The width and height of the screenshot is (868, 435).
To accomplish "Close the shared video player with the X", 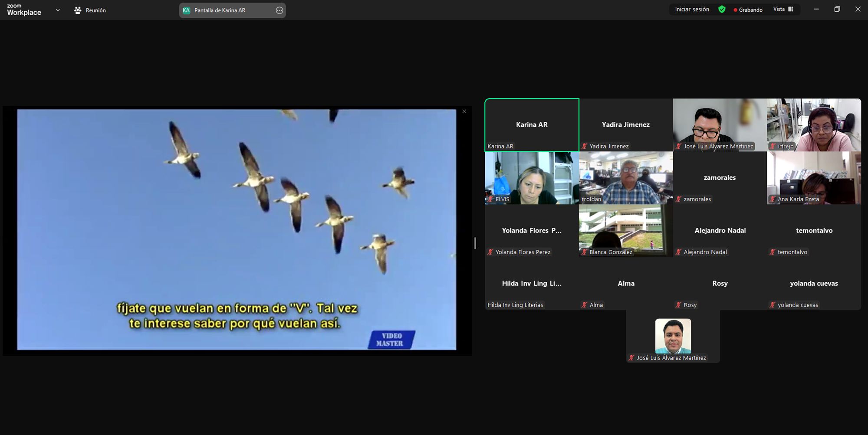I will tap(464, 111).
